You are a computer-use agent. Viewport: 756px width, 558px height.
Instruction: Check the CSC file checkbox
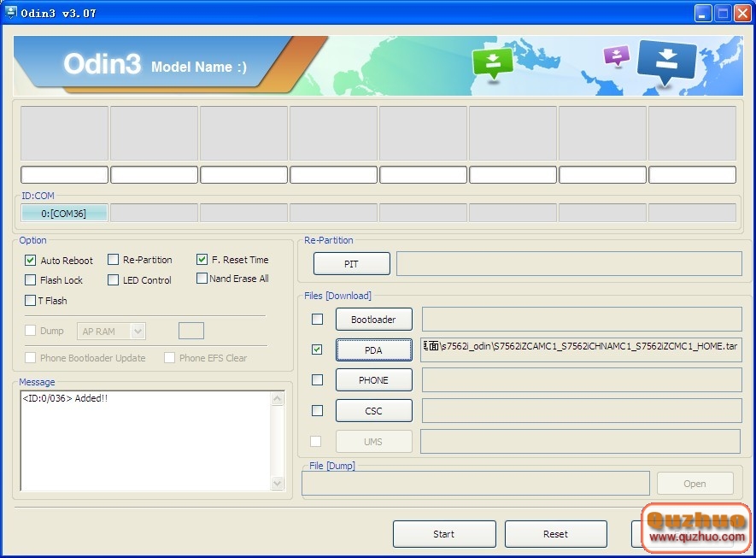click(x=317, y=410)
